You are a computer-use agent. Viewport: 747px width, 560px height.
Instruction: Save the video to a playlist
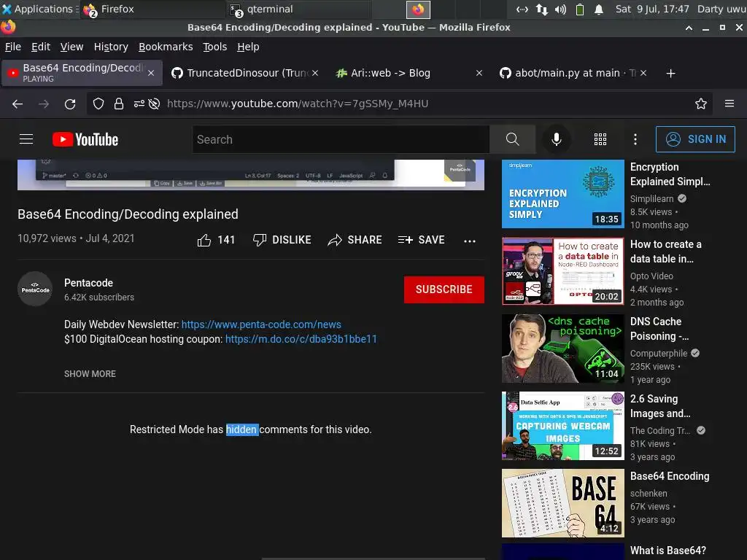pyautogui.click(x=421, y=240)
